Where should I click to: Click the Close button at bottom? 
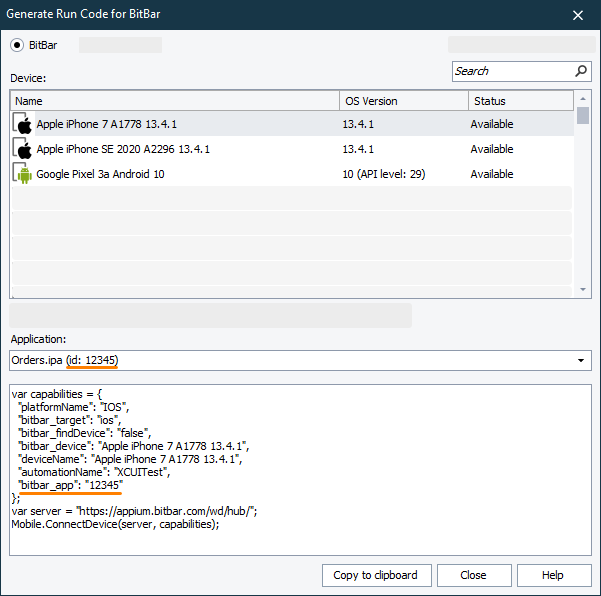(473, 575)
